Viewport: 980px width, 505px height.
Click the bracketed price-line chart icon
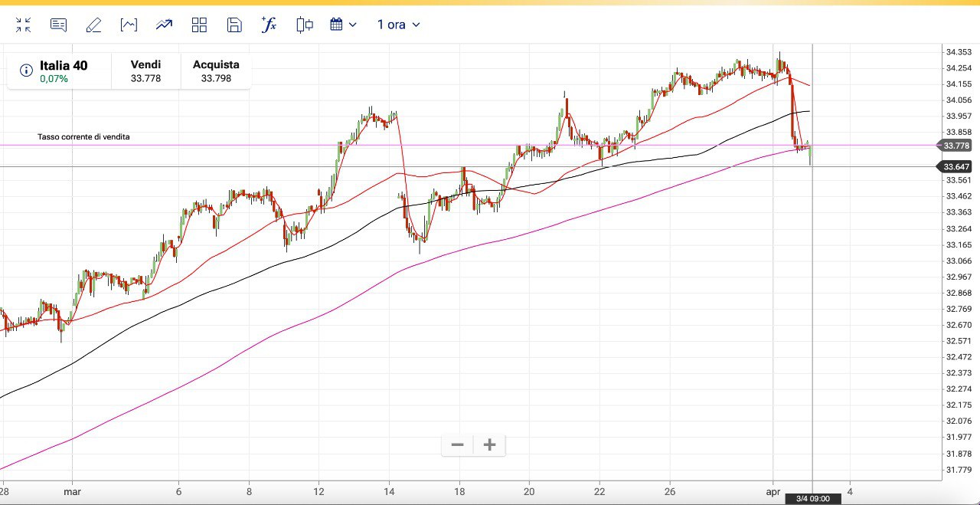point(129,25)
